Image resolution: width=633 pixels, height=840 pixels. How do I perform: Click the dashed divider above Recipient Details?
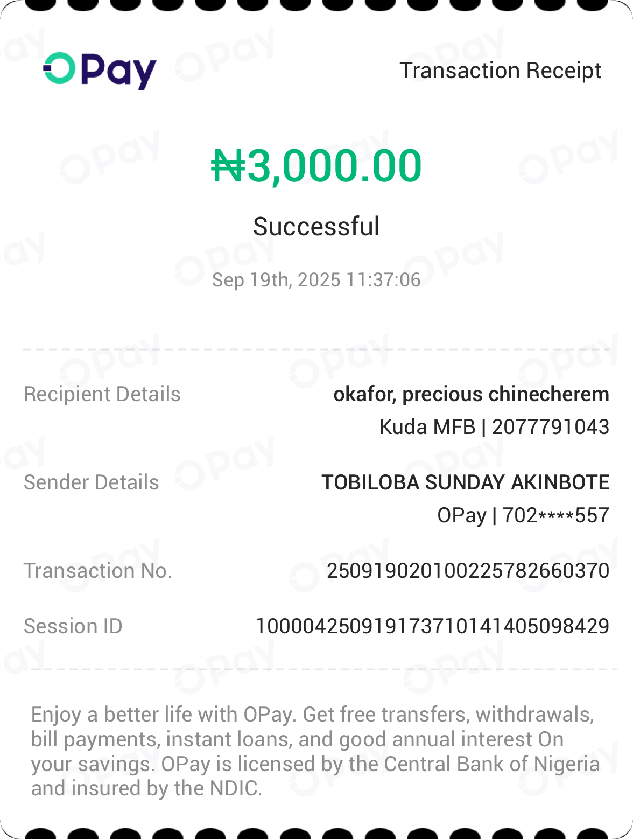[x=316, y=349]
